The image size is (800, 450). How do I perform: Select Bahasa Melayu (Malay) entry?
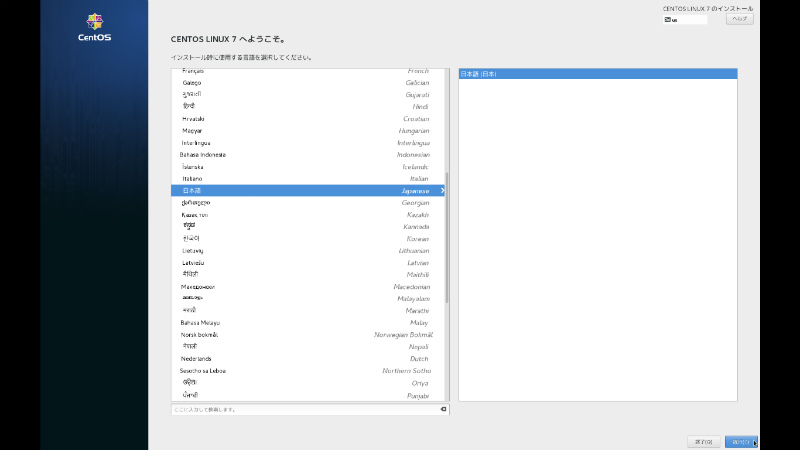[305, 322]
